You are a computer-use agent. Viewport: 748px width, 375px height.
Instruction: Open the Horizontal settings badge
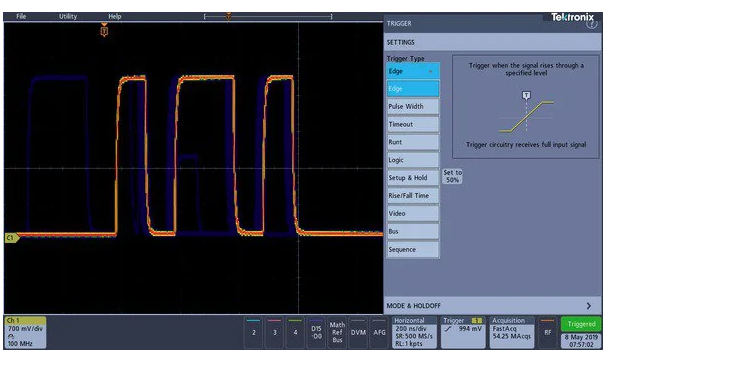[x=415, y=332]
